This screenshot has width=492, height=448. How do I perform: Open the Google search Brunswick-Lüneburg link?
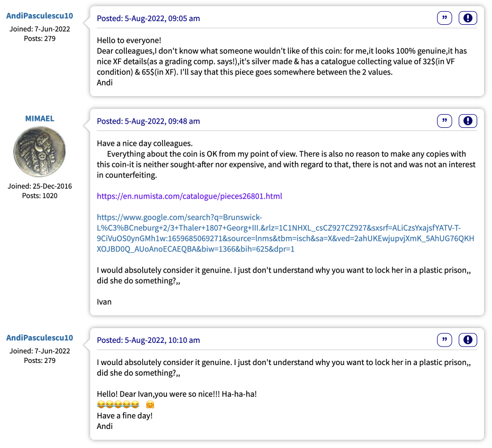[x=285, y=233]
